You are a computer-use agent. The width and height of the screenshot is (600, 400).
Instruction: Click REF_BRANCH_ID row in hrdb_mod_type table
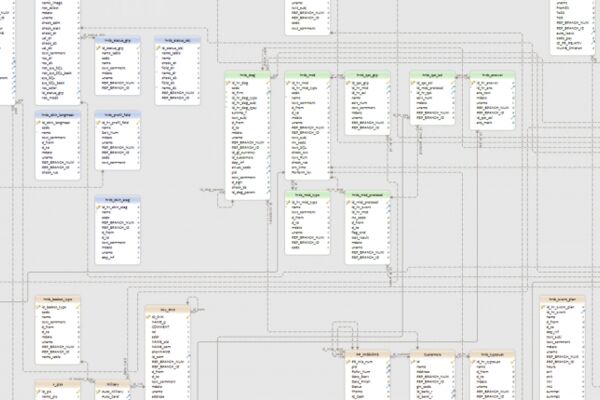(x=307, y=242)
